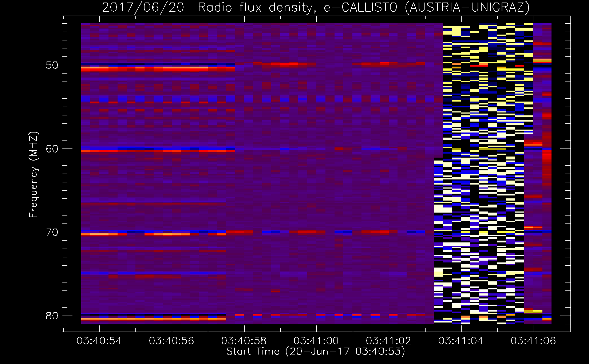The width and height of the screenshot is (589, 364).
Task: Click the 03:41:02 time tick label
Action: 388,341
